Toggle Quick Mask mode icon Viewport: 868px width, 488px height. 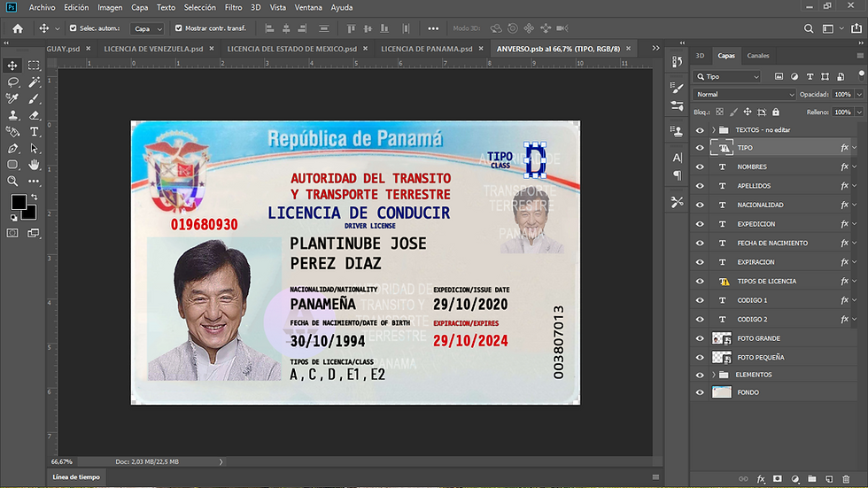12,233
